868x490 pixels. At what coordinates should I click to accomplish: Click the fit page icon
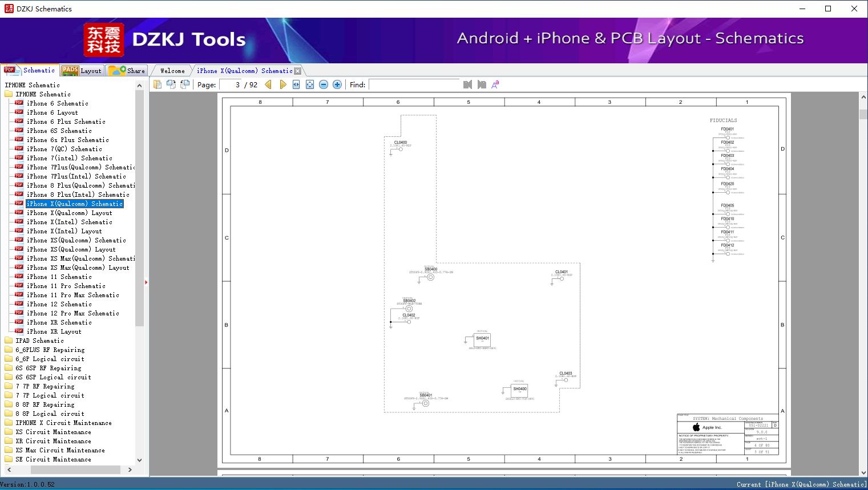pyautogui.click(x=310, y=84)
